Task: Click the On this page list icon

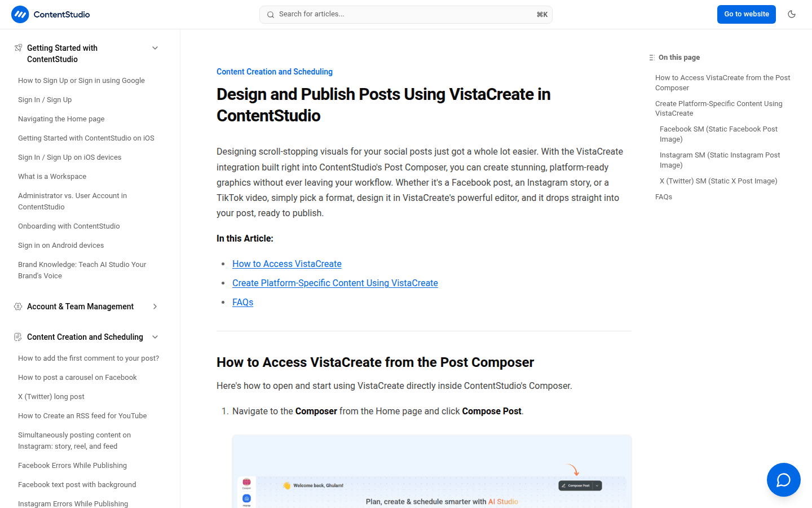Action: 652,58
